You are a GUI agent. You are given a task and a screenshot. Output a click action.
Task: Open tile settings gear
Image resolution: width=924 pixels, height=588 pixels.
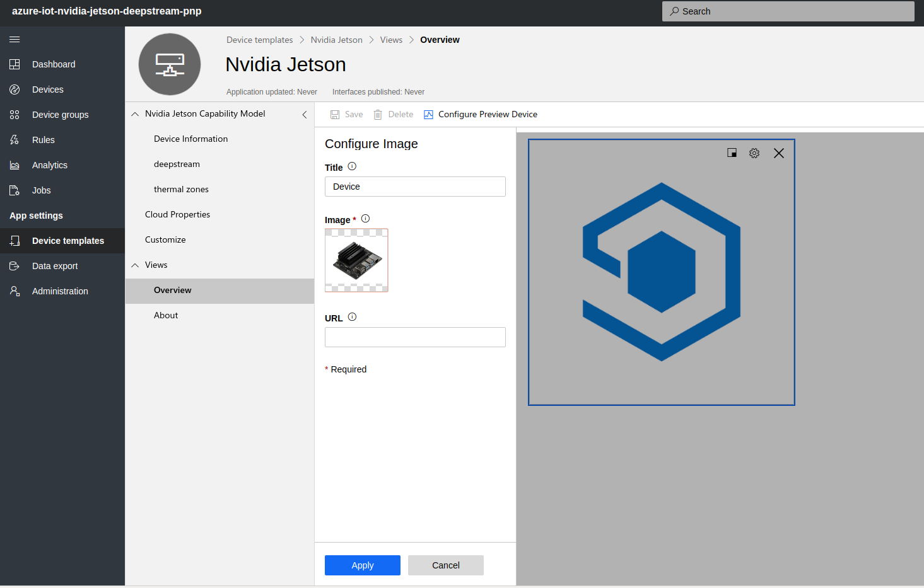click(x=754, y=153)
